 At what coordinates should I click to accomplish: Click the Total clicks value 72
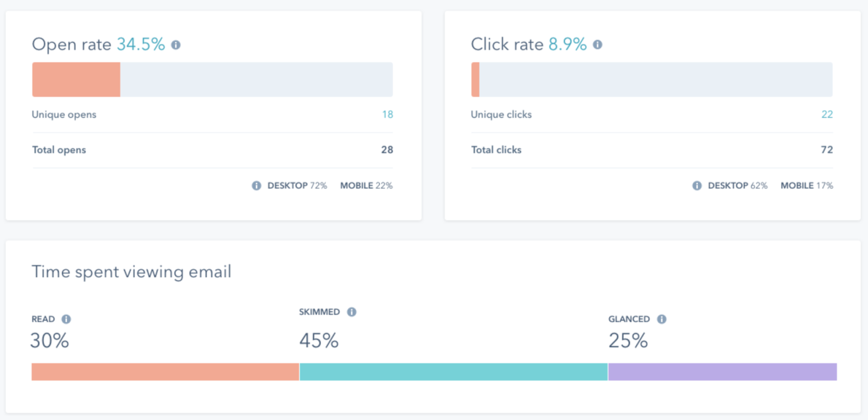[x=827, y=150]
